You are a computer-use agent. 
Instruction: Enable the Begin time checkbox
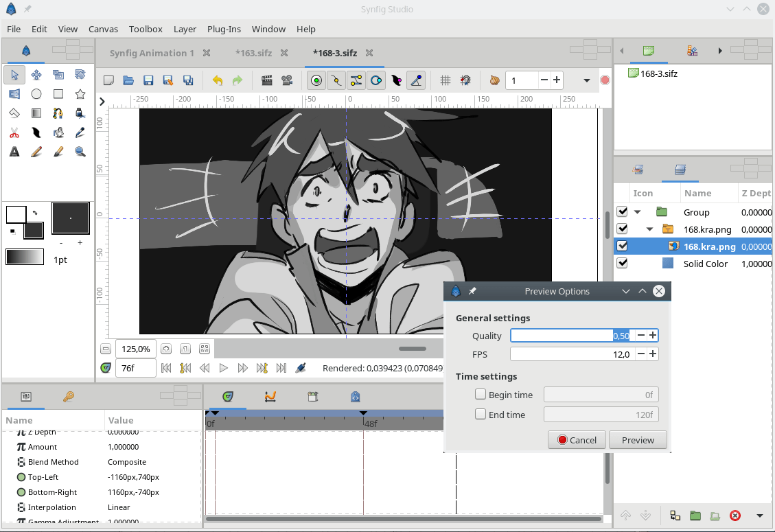[x=481, y=395]
